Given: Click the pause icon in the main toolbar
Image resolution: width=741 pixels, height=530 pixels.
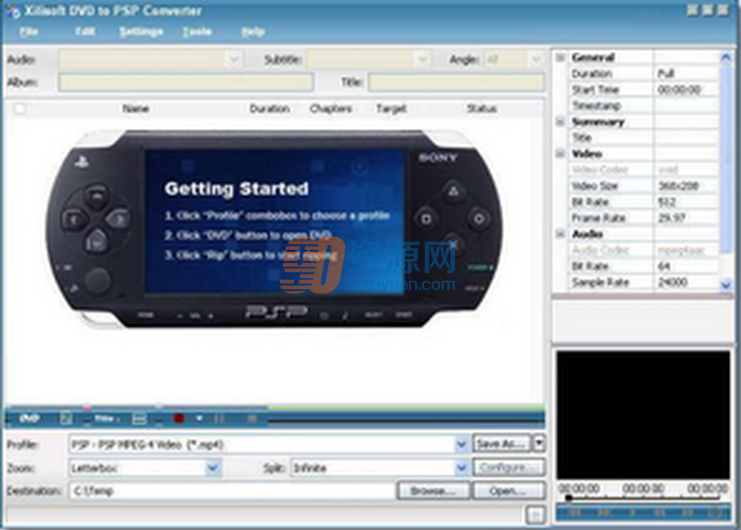Looking at the screenshot, I should pos(219,419).
